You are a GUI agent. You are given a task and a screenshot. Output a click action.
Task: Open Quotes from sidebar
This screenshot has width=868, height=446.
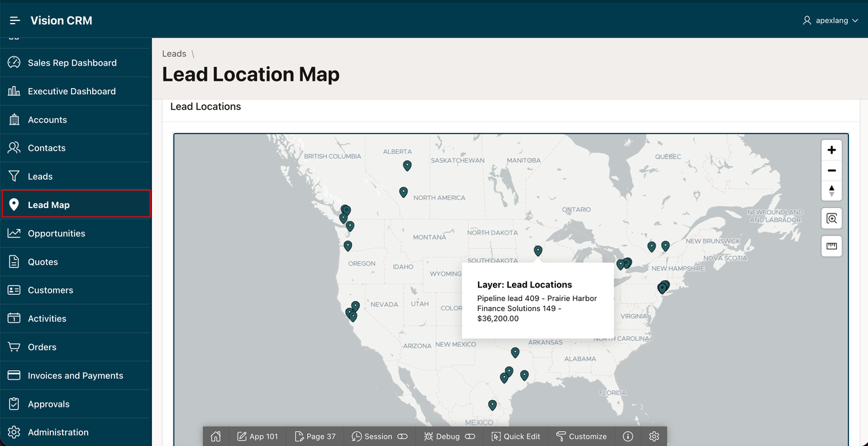tap(75, 262)
